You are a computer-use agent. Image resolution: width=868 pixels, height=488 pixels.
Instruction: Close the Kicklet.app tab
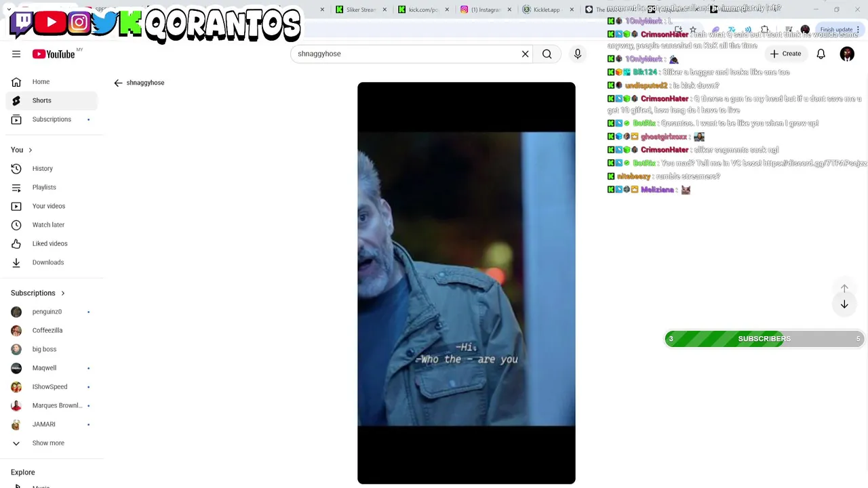(x=571, y=9)
